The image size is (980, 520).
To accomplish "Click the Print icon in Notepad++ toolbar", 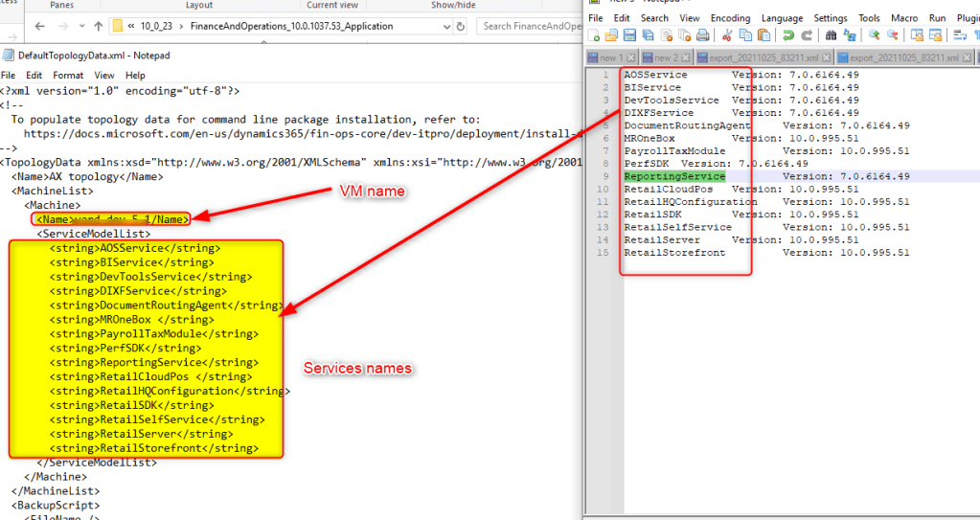I will pyautogui.click(x=703, y=35).
